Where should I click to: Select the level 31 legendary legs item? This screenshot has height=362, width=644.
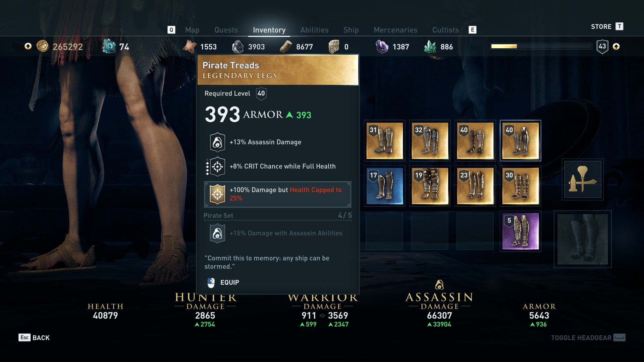[384, 140]
